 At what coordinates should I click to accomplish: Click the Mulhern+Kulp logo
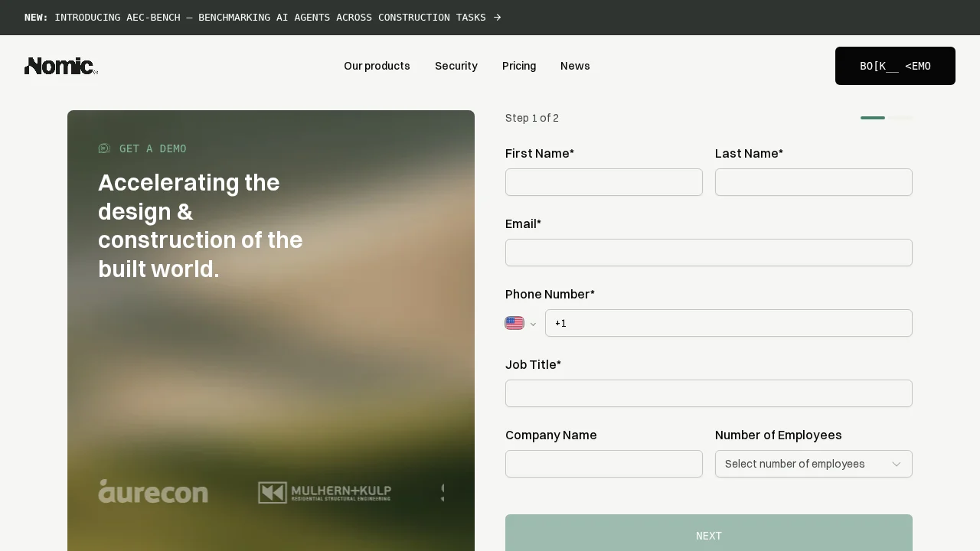[325, 492]
